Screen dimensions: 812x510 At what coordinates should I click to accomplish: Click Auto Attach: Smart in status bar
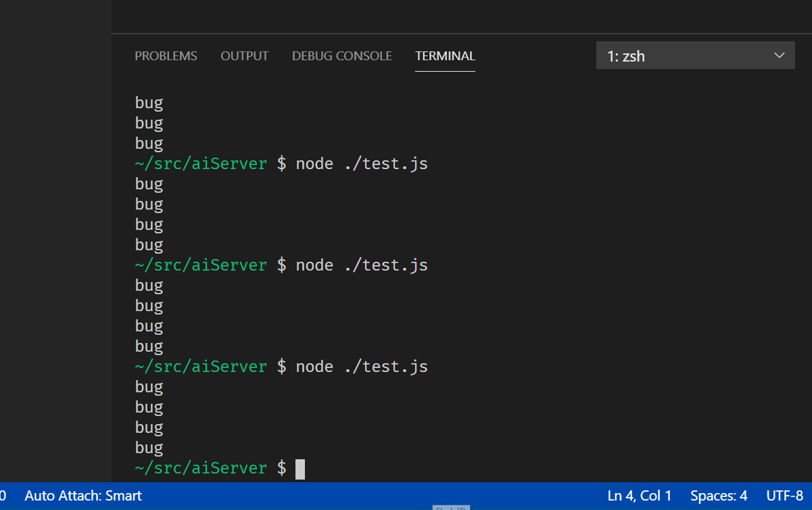click(82, 496)
